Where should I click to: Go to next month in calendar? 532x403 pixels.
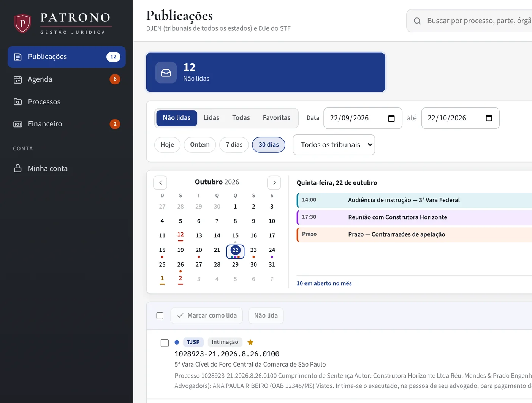click(x=274, y=183)
